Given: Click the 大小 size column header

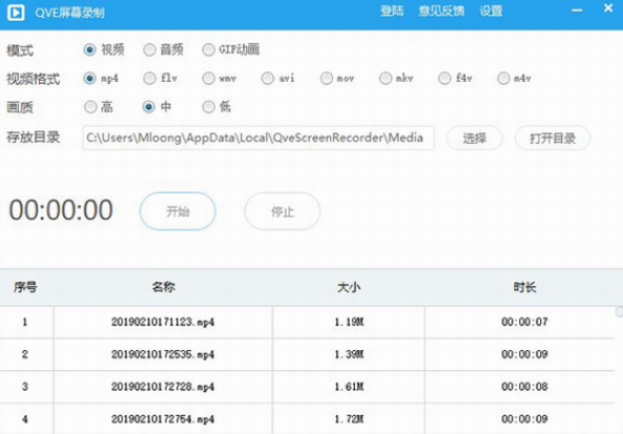Looking at the screenshot, I should (349, 287).
